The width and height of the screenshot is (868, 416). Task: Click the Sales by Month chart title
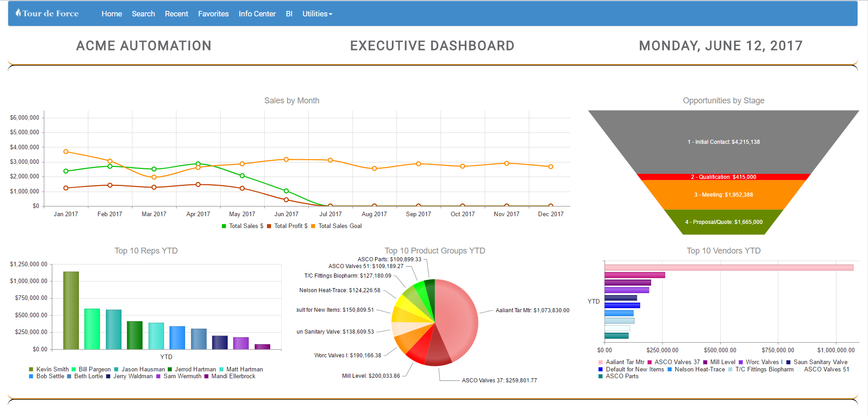292,101
